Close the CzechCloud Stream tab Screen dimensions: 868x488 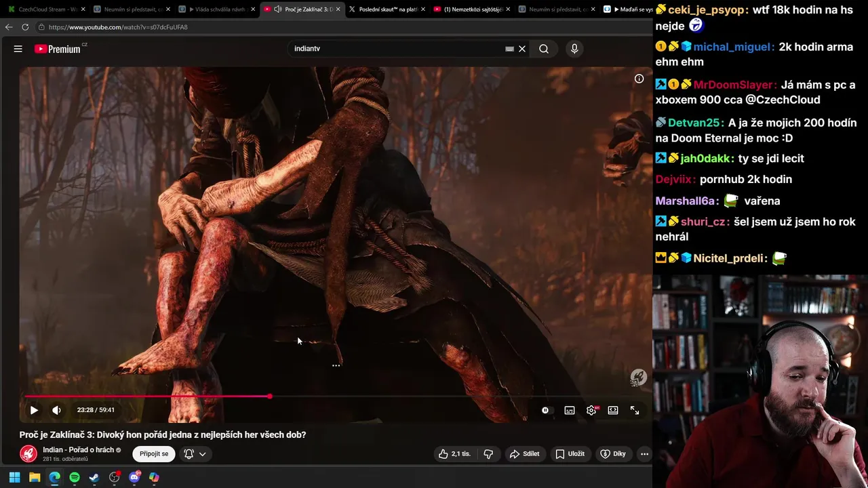[83, 9]
